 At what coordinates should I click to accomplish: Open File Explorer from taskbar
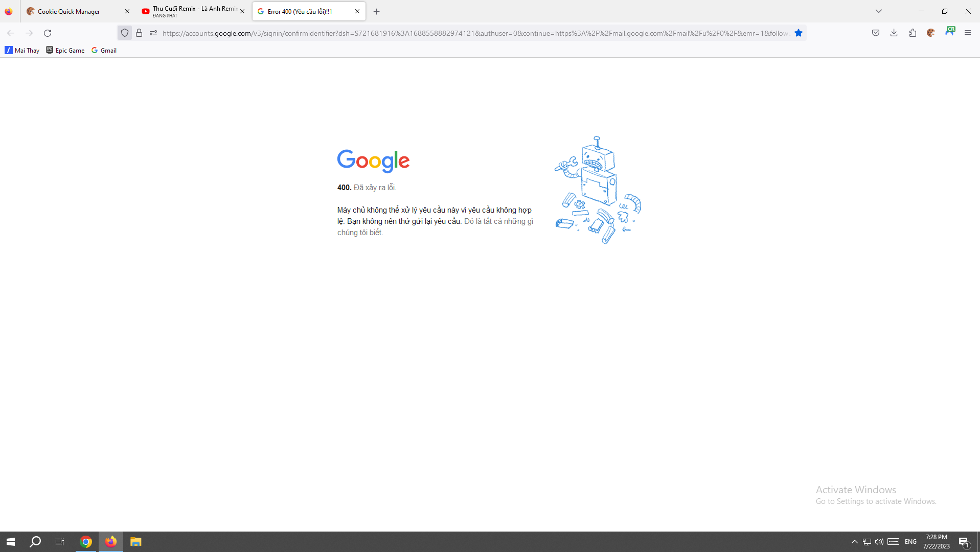(135, 542)
